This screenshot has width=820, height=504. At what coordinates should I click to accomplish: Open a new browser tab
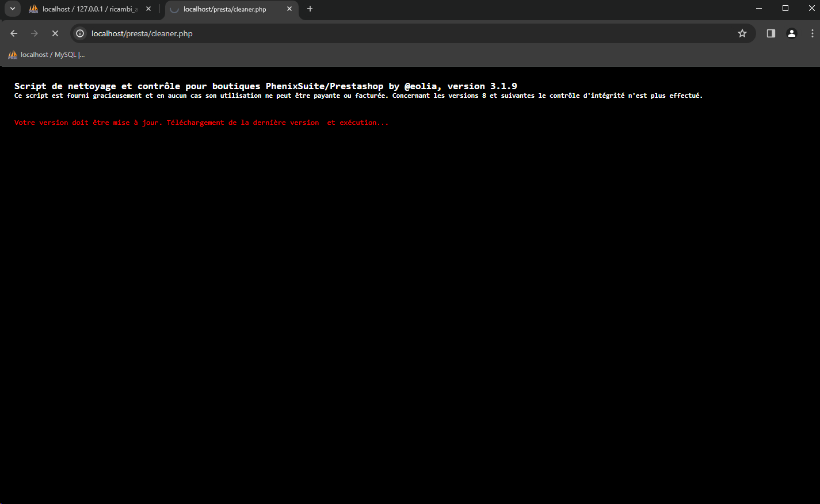310,9
